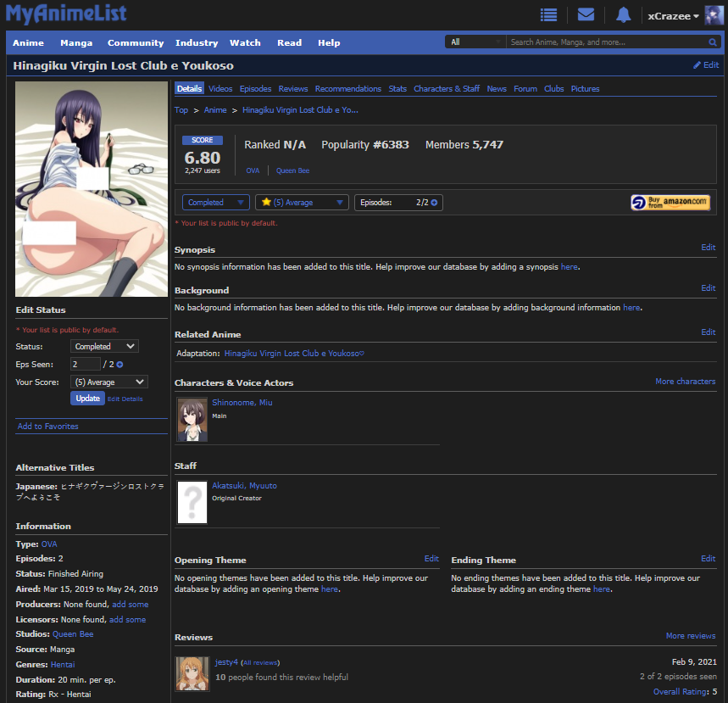Open the Read nav menu
Viewport: 728px width, 703px height.
click(290, 42)
